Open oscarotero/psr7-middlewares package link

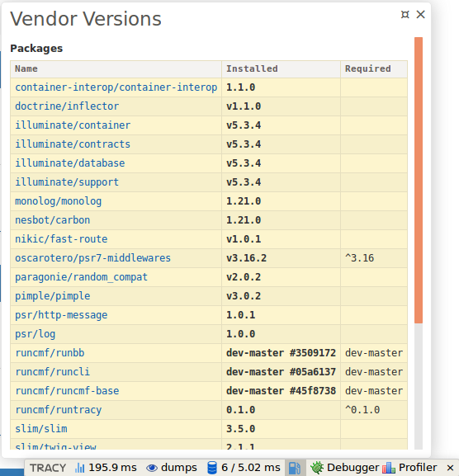click(x=93, y=258)
